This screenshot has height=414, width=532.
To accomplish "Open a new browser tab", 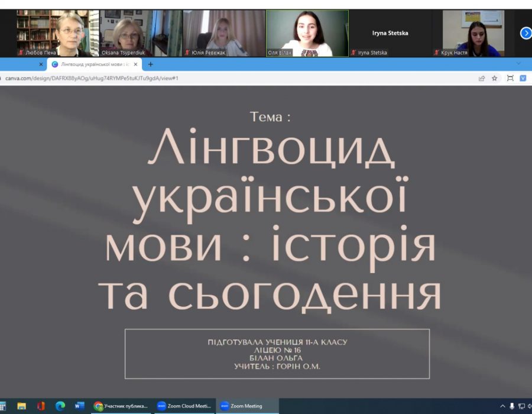I will [150, 64].
